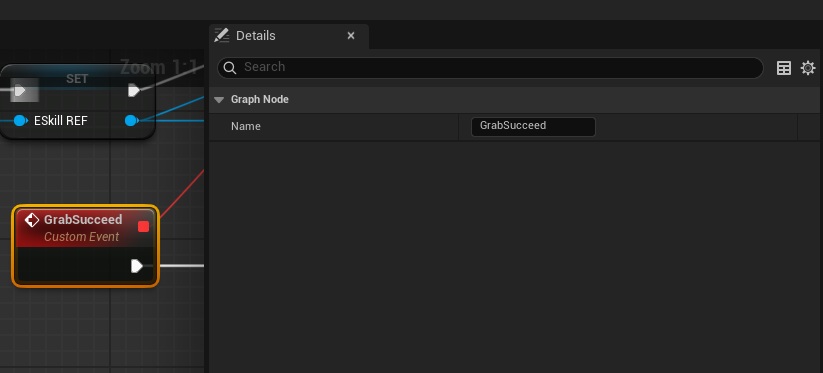The image size is (823, 373).
Task: Select the Name property label
Action: 246,126
